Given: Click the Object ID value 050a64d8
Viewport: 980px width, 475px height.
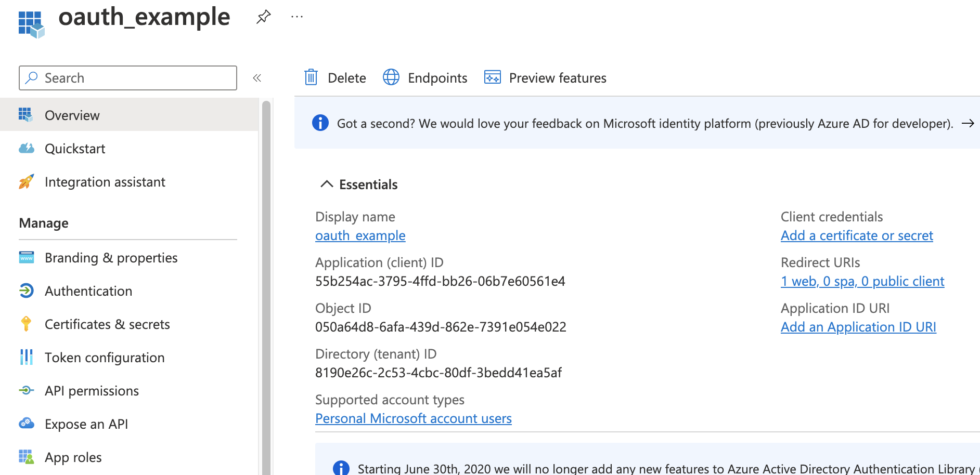Looking at the screenshot, I should (x=441, y=327).
